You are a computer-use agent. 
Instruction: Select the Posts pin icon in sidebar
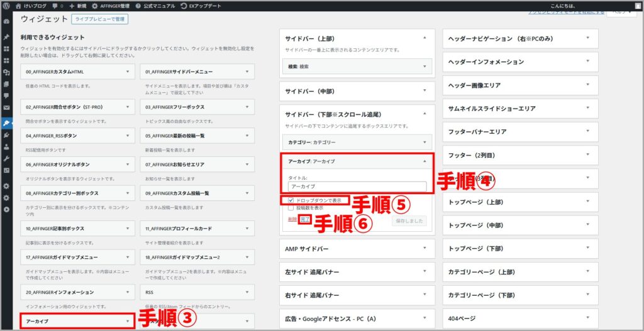pos(7,38)
